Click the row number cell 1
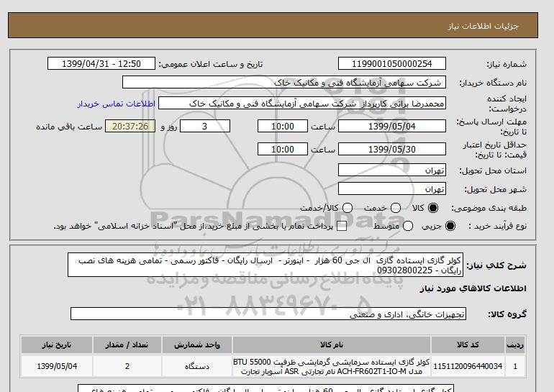 (x=515, y=366)
